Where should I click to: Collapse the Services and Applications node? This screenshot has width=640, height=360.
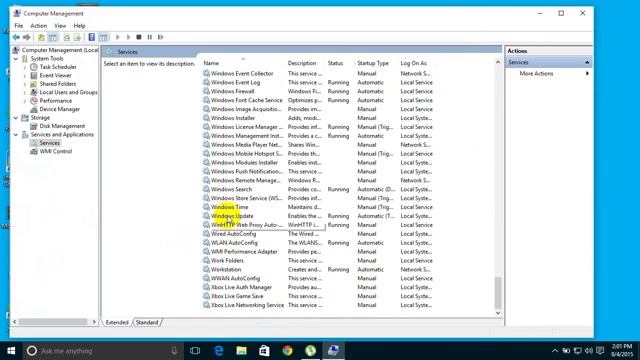click(x=16, y=135)
